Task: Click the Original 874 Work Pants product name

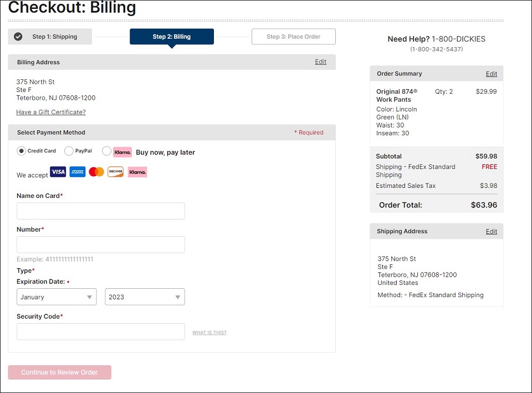Action: point(397,95)
